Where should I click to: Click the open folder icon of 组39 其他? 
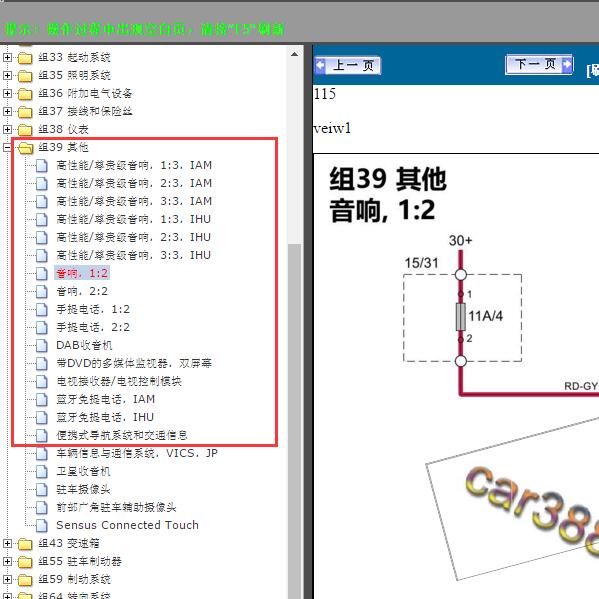(25, 147)
